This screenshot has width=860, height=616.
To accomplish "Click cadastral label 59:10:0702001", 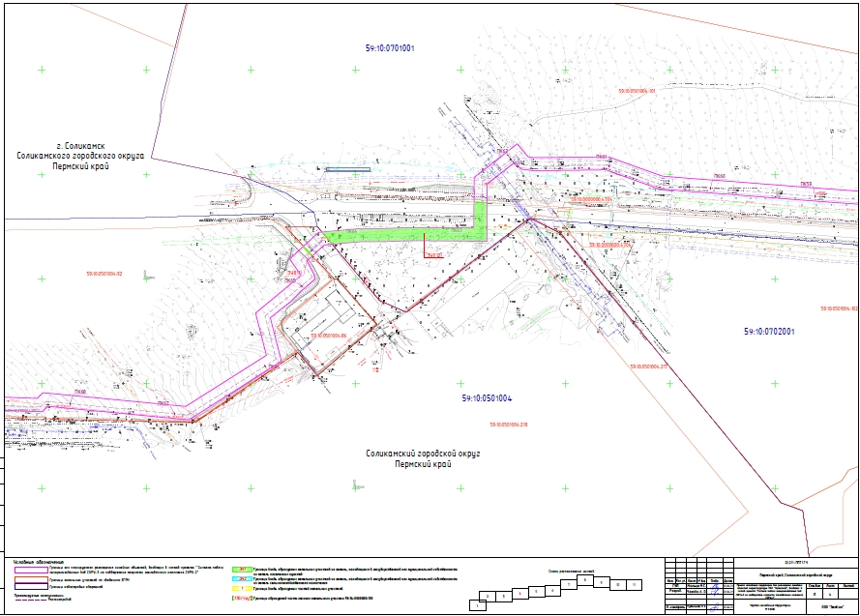I will click(x=769, y=332).
